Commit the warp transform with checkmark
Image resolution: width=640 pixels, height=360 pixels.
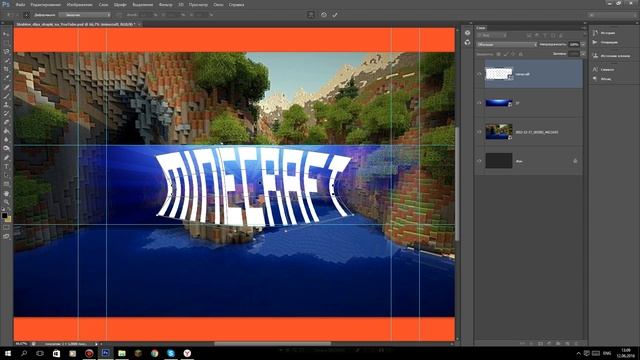pos(335,15)
